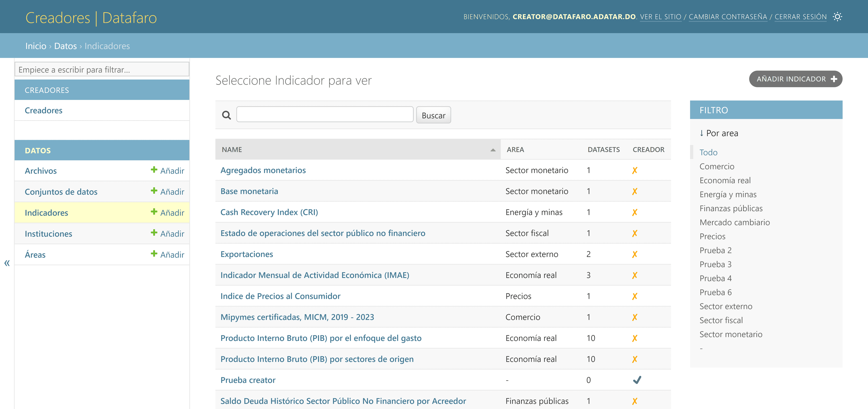The height and width of the screenshot is (409, 868).
Task: Open the Exportaciones indicator
Action: (x=247, y=254)
